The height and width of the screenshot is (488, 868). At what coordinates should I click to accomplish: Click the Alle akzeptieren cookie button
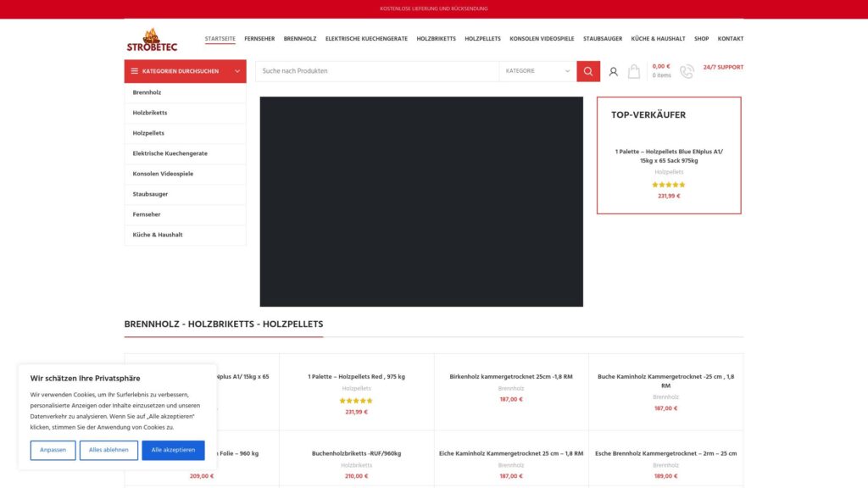(172, 450)
